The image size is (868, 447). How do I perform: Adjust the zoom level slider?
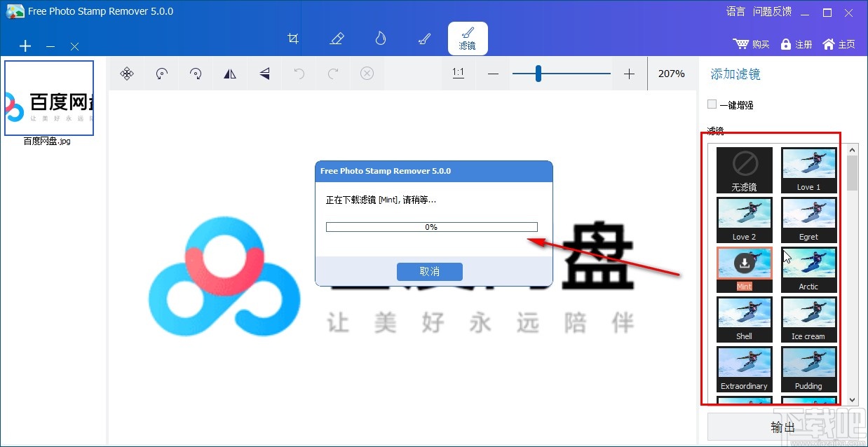[538, 73]
